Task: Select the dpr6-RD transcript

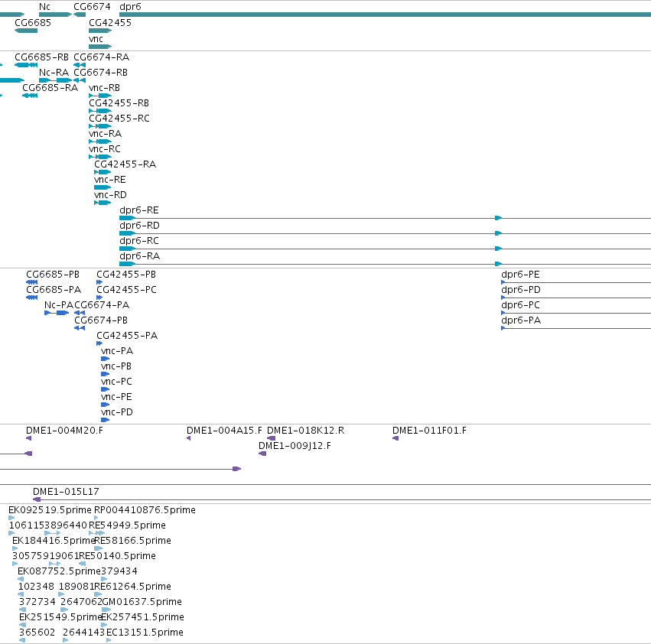Action: point(139,226)
